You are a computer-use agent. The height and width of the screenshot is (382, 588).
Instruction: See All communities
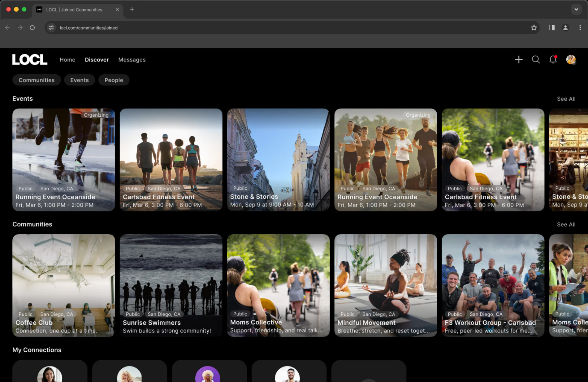pyautogui.click(x=566, y=224)
